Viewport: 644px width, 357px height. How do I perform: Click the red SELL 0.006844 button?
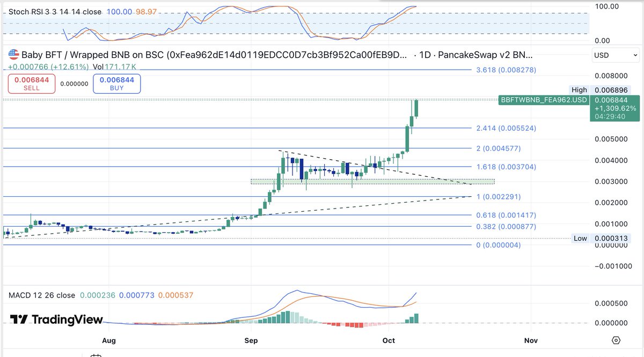pos(31,84)
